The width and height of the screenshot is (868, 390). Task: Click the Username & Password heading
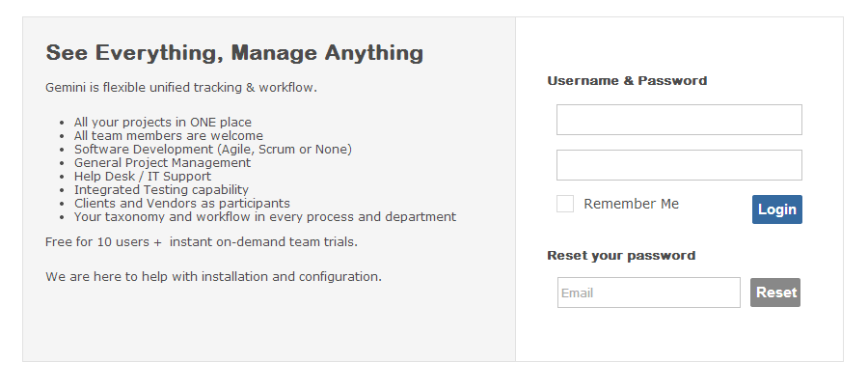point(627,81)
